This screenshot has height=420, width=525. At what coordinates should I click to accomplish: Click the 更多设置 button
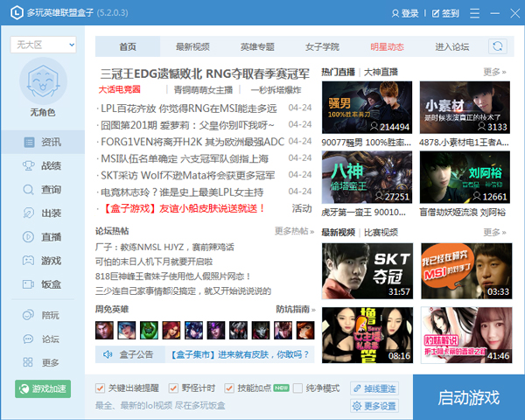(374, 406)
